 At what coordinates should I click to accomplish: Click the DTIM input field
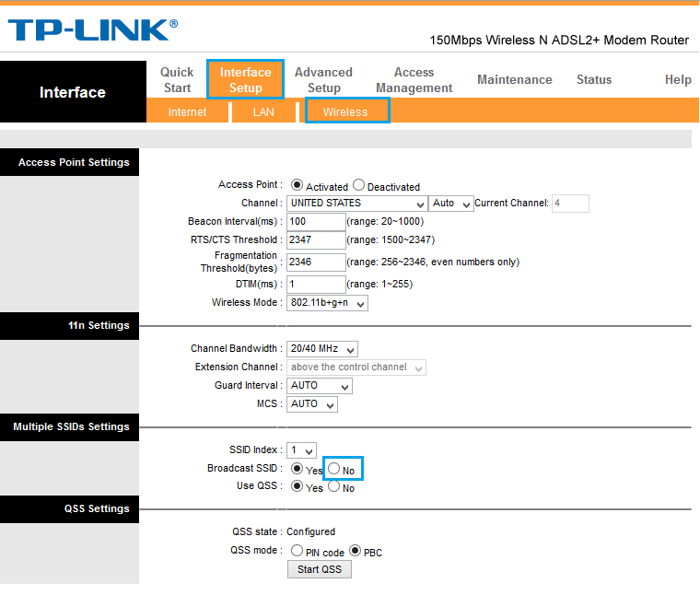click(x=316, y=285)
